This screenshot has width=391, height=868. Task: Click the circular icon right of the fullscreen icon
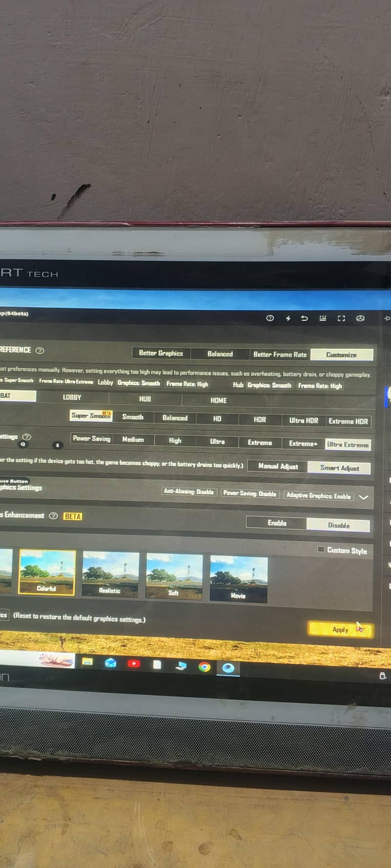click(360, 318)
